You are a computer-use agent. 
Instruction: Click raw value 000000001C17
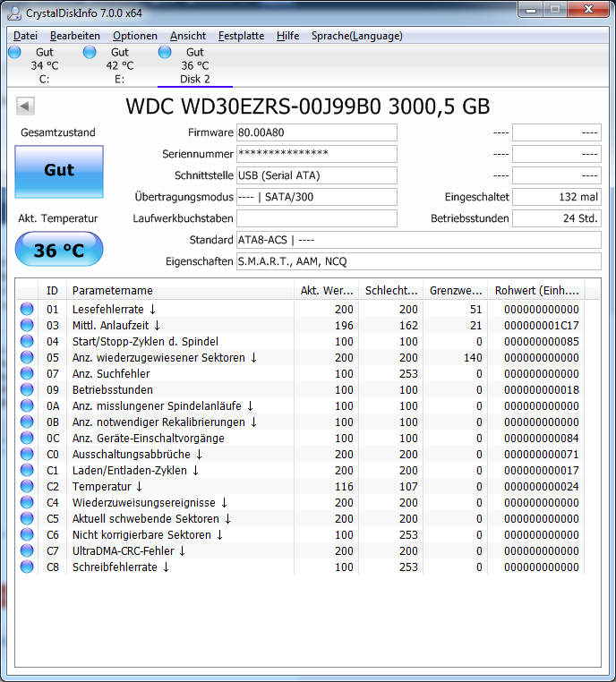pyautogui.click(x=542, y=326)
